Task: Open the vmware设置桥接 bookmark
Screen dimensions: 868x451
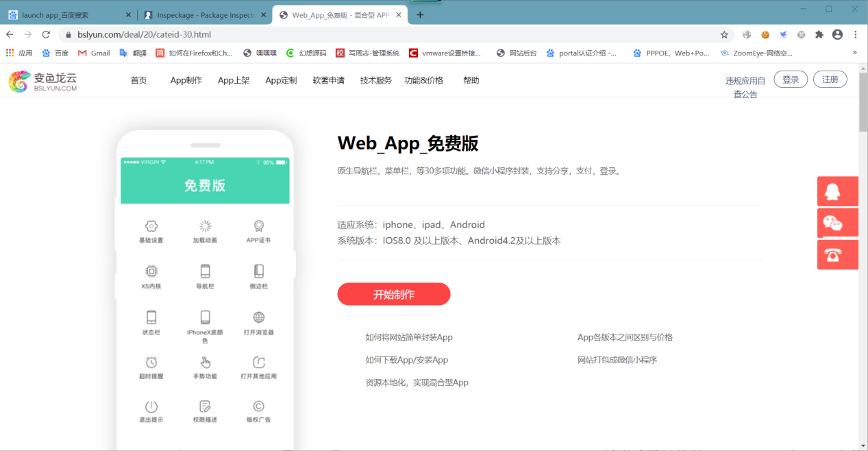Action: [x=445, y=53]
